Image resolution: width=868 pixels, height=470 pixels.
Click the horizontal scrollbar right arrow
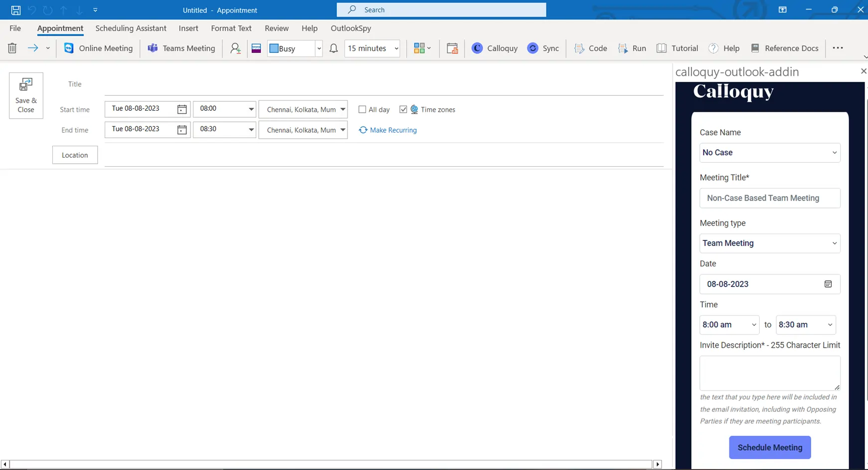pos(658,465)
